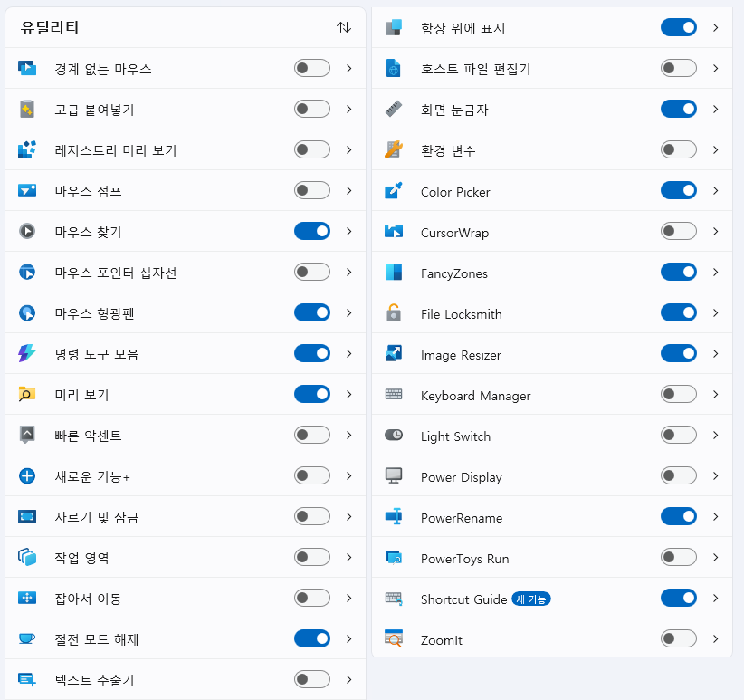Click the 잡아서 이동 icon

(x=27, y=598)
